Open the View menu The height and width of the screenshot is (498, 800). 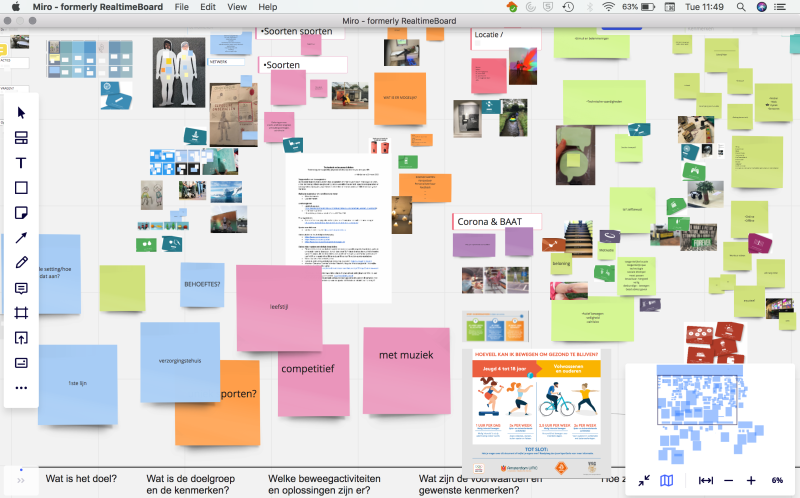(236, 7)
